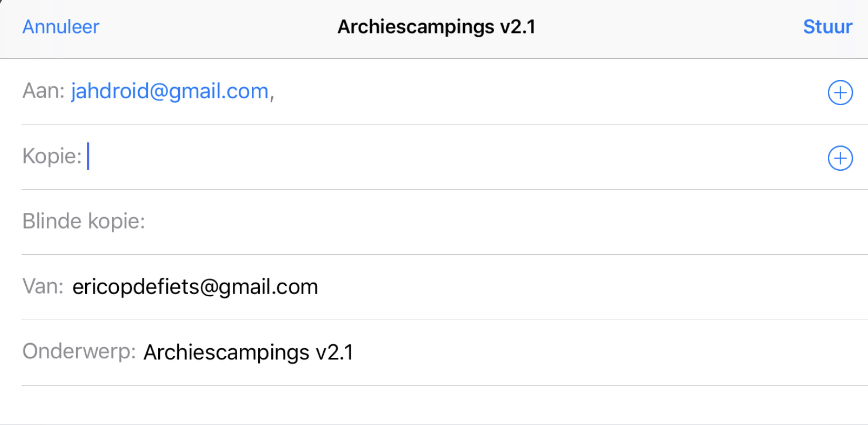Screen dimensions: 868x425
Task: Click empty space right of the Van address
Action: pyautogui.click(x=578, y=287)
